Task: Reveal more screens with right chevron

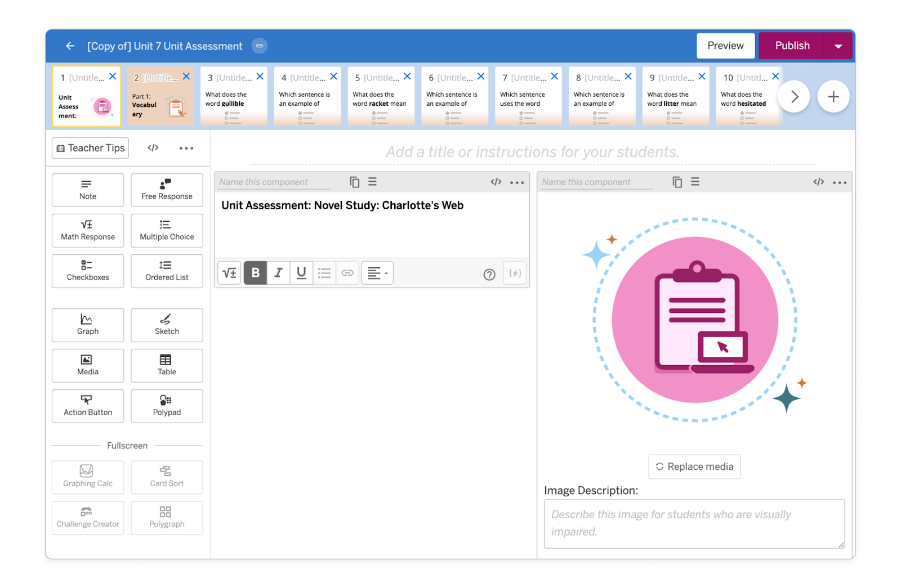Action: (794, 96)
